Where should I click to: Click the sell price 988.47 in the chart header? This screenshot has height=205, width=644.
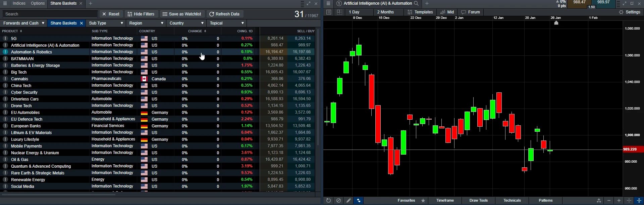coord(579,3)
